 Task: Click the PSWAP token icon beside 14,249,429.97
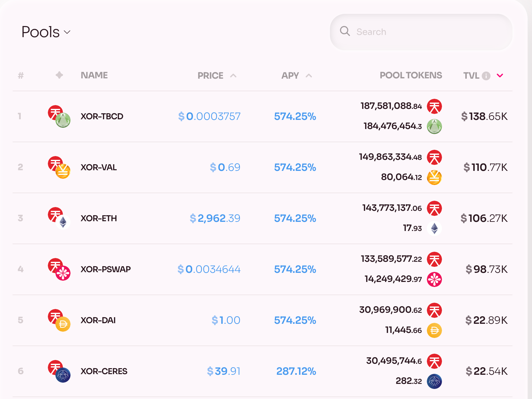434,279
